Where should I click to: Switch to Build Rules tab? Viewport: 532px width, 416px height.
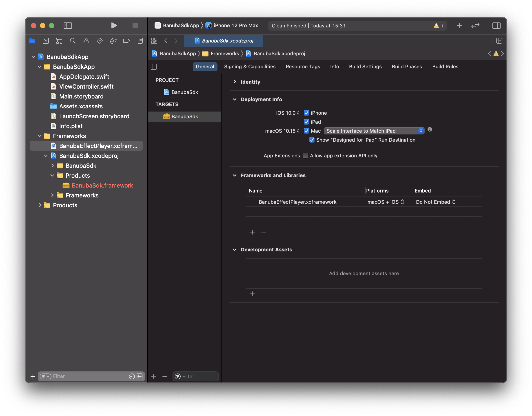[x=445, y=67]
